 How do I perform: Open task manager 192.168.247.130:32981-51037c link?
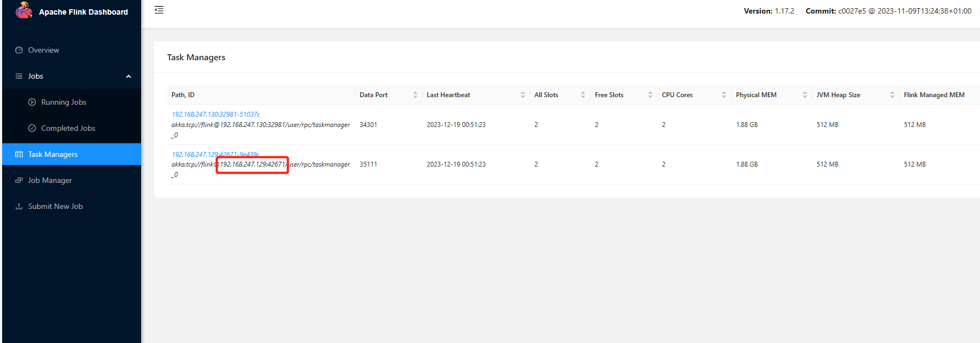tap(215, 115)
